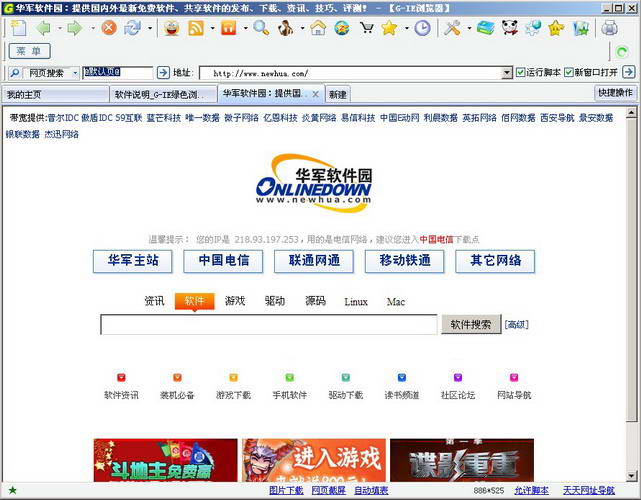Print the page using the printer icon

[609, 28]
